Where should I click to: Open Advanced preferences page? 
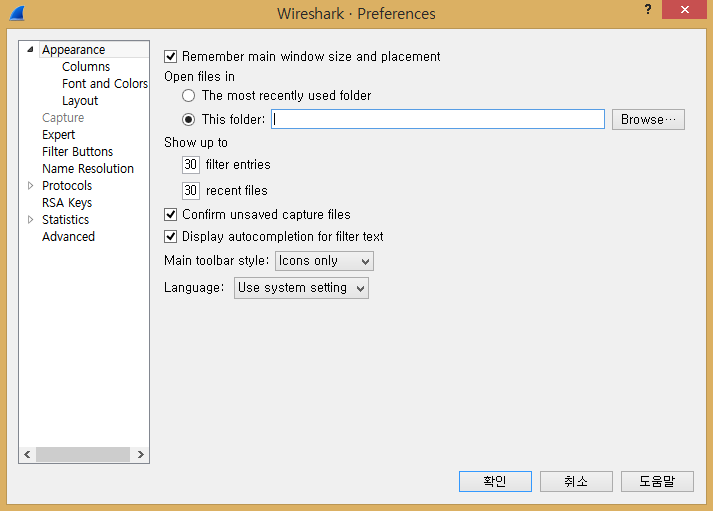coord(69,237)
